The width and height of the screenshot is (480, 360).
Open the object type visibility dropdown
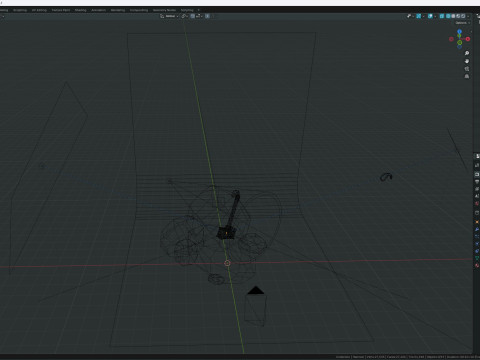click(410, 16)
